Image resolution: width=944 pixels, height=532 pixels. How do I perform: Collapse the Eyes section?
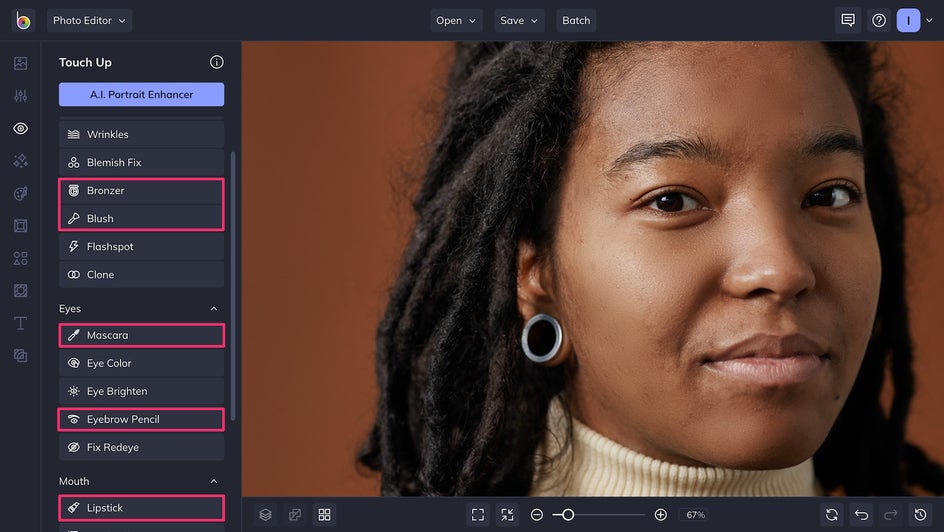pyautogui.click(x=214, y=309)
